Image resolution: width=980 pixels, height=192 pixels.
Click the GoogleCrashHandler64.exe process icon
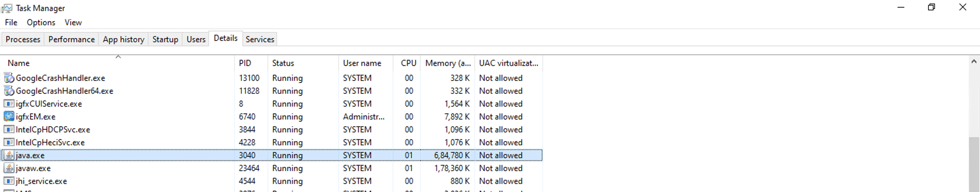click(9, 91)
